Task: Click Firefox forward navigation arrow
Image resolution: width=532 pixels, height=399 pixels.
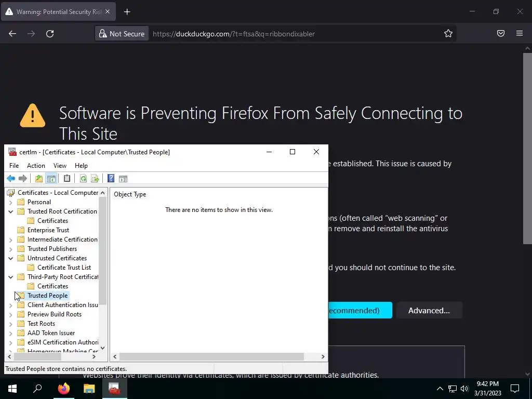Action: click(x=31, y=34)
